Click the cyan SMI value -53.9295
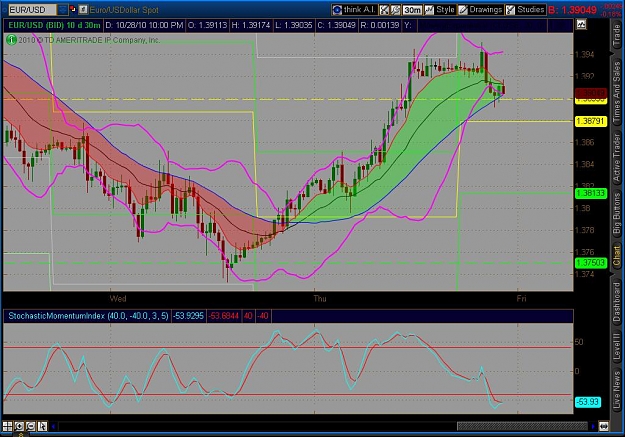 tap(188, 316)
